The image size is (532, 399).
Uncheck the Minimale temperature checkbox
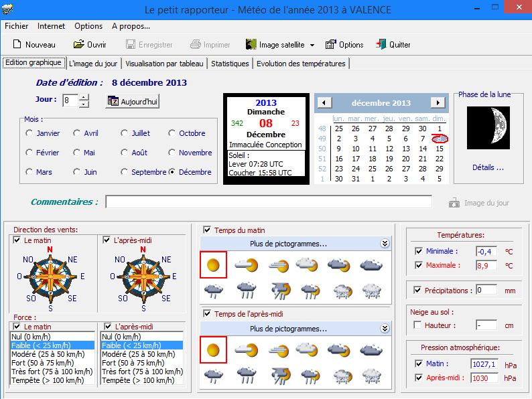tap(419, 251)
